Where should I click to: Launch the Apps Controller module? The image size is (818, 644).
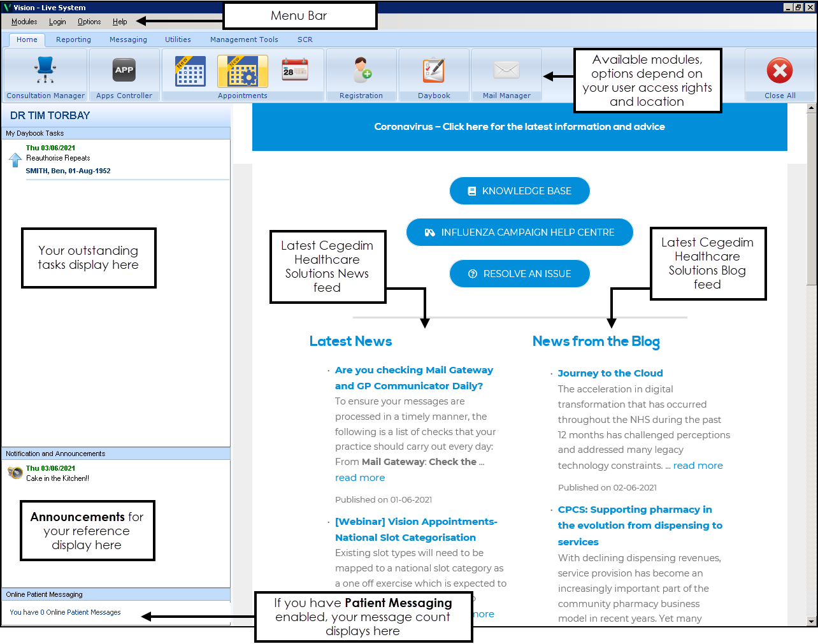124,71
